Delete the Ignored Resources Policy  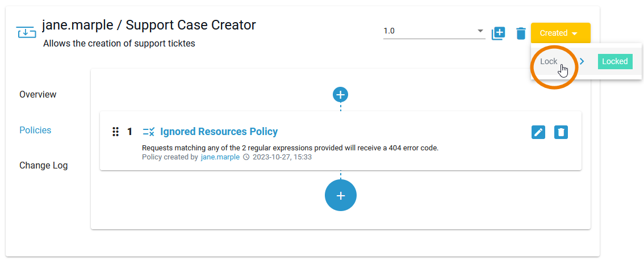tap(561, 132)
